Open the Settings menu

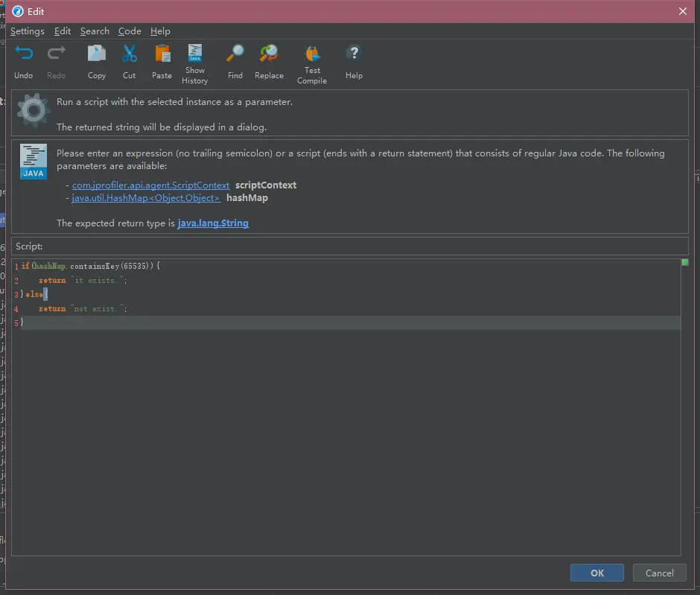coord(28,31)
